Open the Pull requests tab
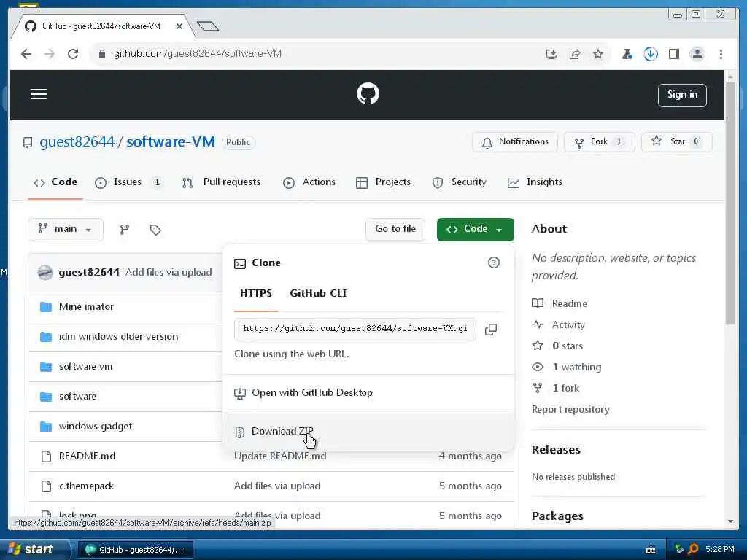The height and width of the screenshot is (560, 747). click(x=222, y=182)
